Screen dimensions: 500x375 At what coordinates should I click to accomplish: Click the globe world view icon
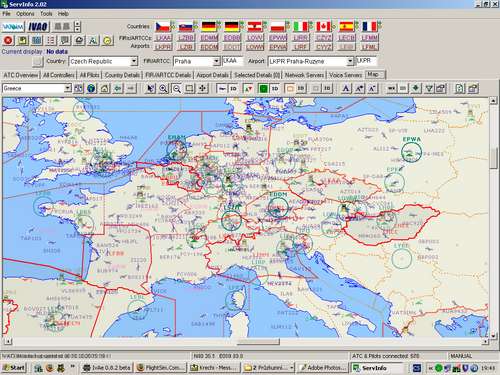91,88
